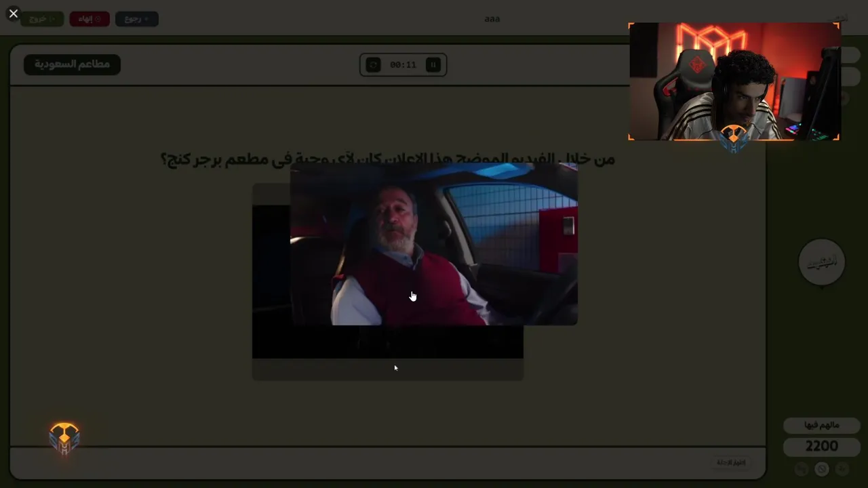Viewport: 868px width, 488px height.
Task: Click the red إنهاء end button
Action: click(x=90, y=19)
